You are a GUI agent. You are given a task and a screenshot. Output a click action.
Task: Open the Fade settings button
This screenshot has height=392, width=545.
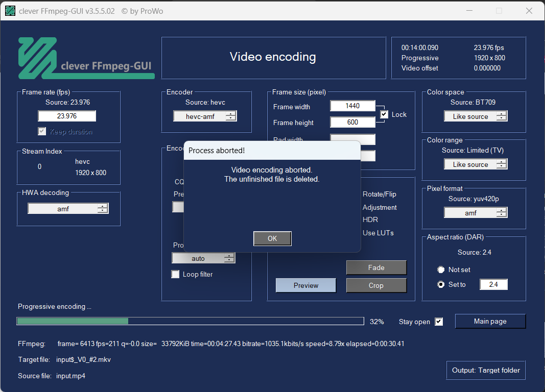click(x=376, y=267)
